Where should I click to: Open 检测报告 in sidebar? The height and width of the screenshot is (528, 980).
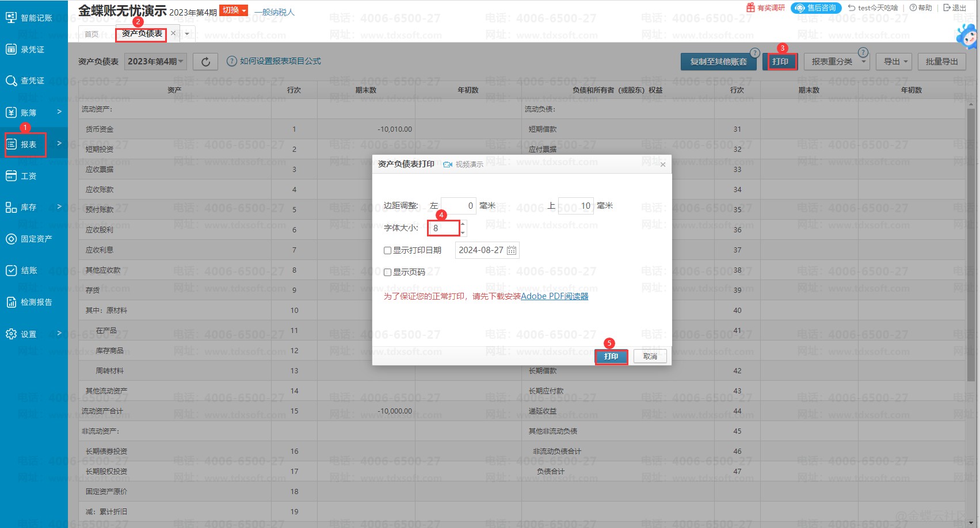coord(29,302)
